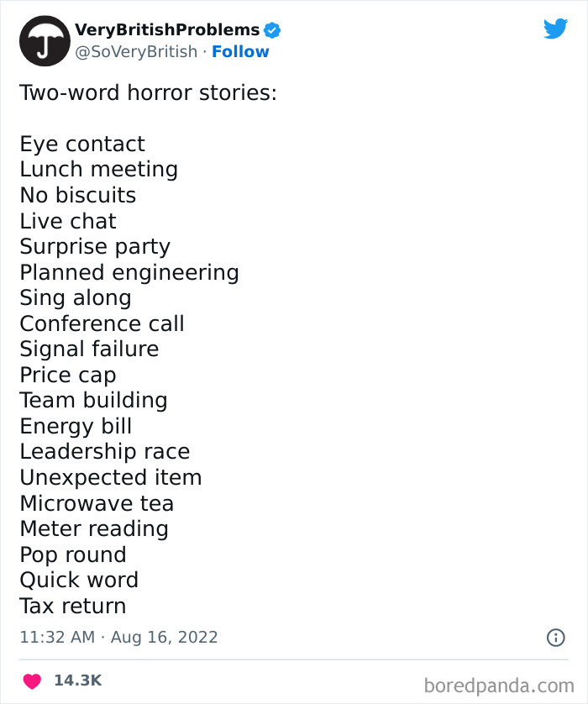
Task: Click the 'Microwave tea' text
Action: 97,503
